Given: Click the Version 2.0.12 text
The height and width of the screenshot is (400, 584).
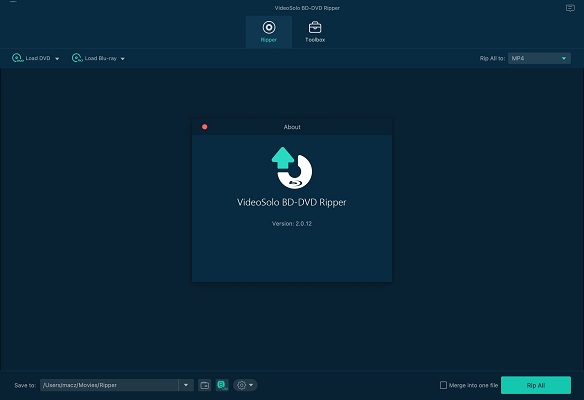Looking at the screenshot, I should [x=292, y=223].
